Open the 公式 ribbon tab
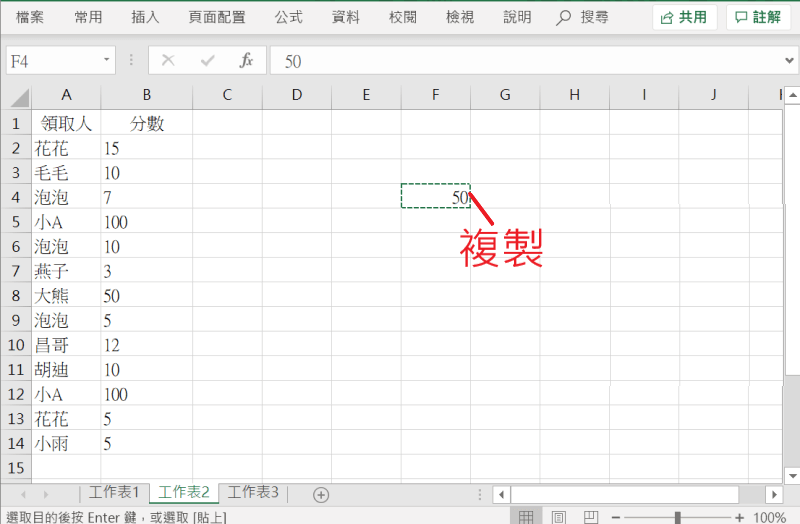Screen dimensions: 800x524 pos(289,17)
